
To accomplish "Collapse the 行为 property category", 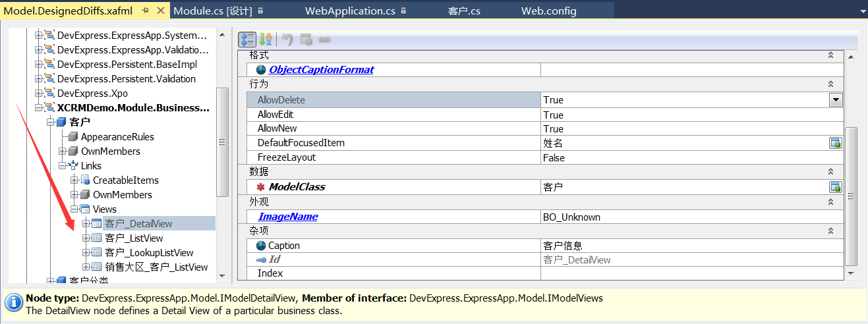I will [x=831, y=84].
